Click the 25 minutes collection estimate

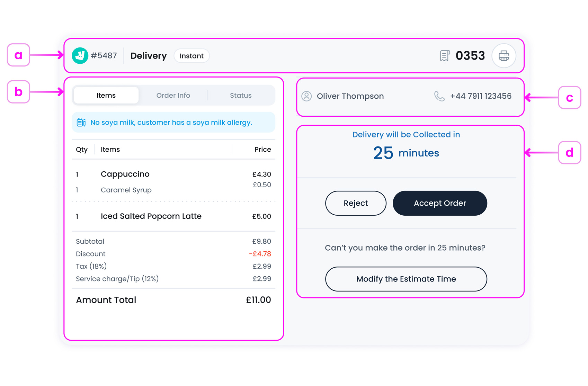tap(405, 152)
